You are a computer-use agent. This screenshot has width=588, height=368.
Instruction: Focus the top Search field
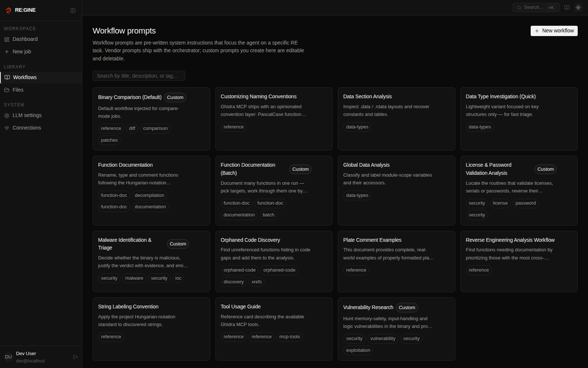tap(536, 7)
